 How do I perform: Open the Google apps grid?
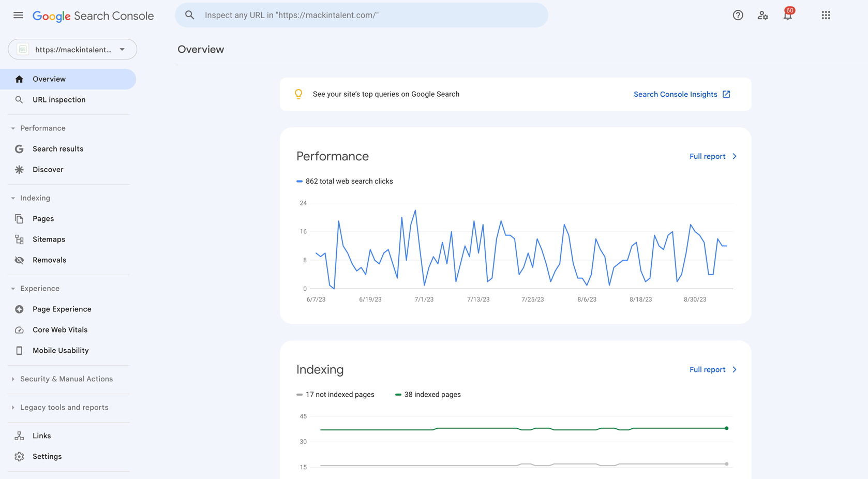click(826, 16)
